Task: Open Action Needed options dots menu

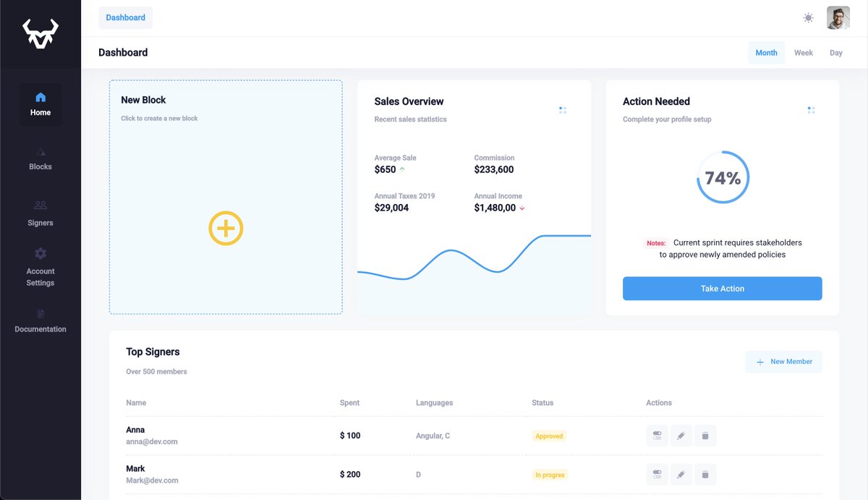Action: [x=811, y=110]
